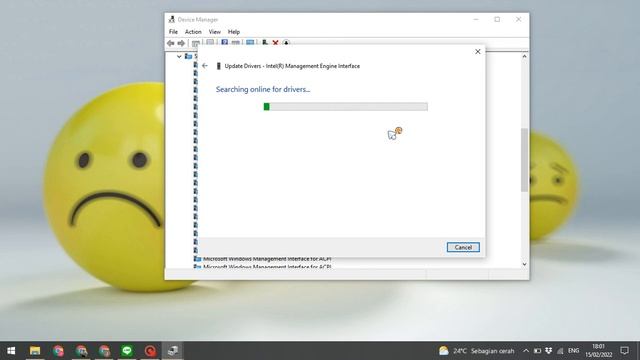The height and width of the screenshot is (360, 640).
Task: Open File Explorer from the taskbar
Action: [35, 351]
